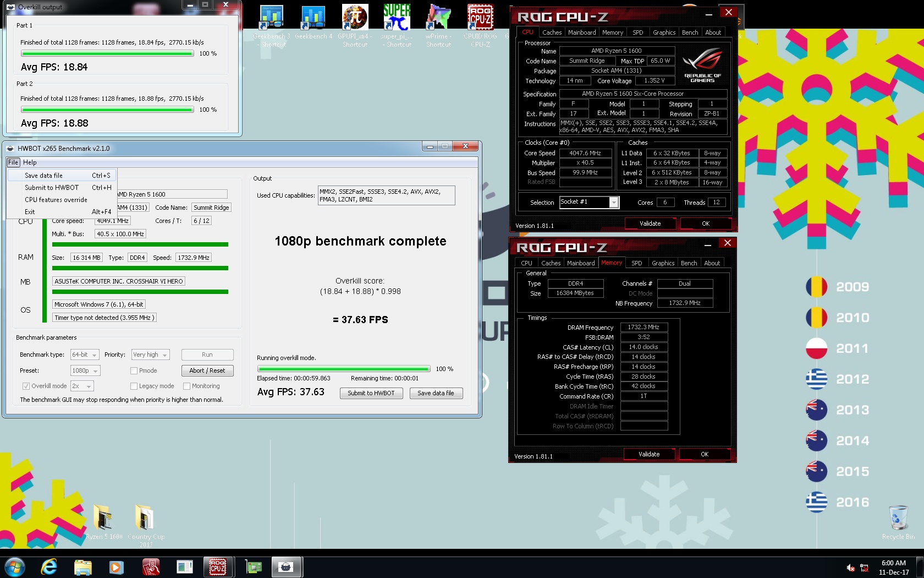Screen dimensions: 924x578
Task: Click the Abort / Reset button
Action: tap(207, 370)
